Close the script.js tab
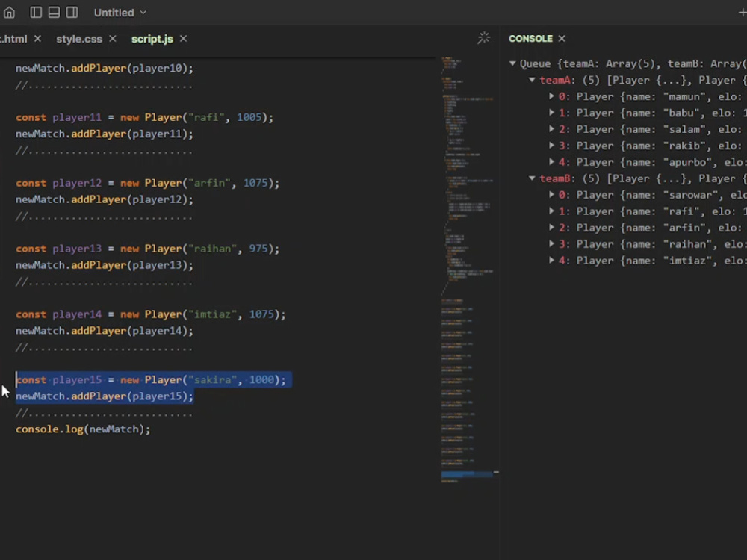 pos(184,39)
